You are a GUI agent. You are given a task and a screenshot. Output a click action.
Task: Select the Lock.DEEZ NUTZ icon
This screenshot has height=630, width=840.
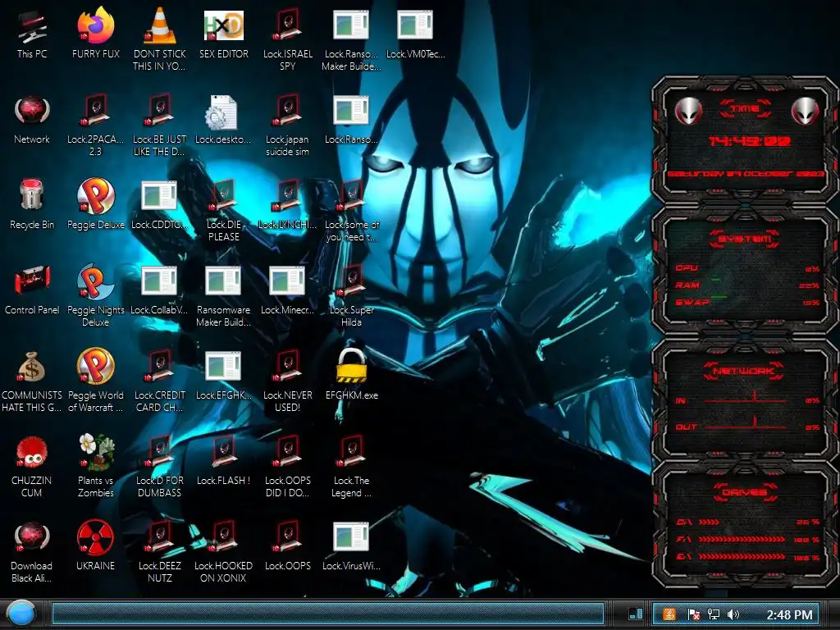pos(159,536)
